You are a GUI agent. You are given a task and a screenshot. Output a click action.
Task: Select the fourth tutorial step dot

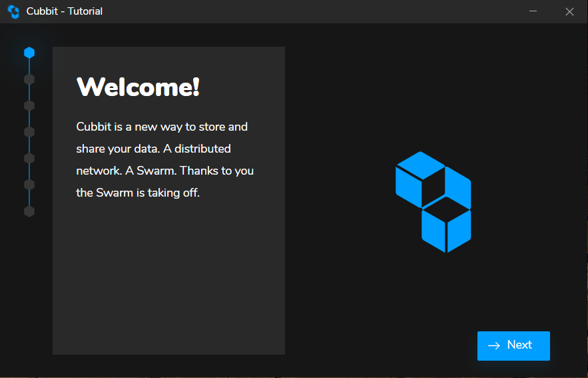tap(29, 132)
